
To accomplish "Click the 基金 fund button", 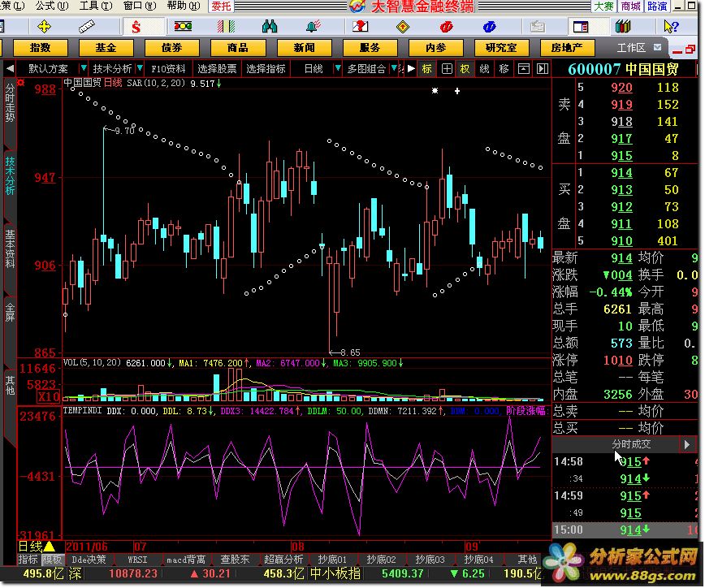I will click(106, 47).
